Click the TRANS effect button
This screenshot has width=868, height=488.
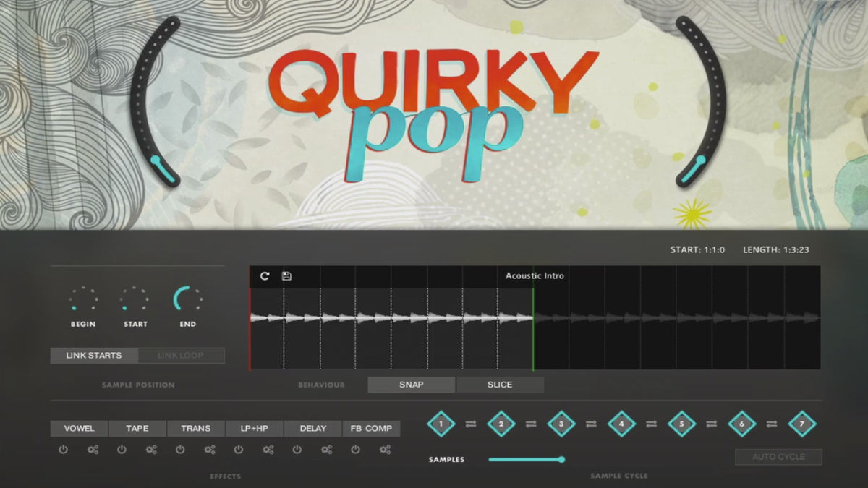click(x=196, y=429)
